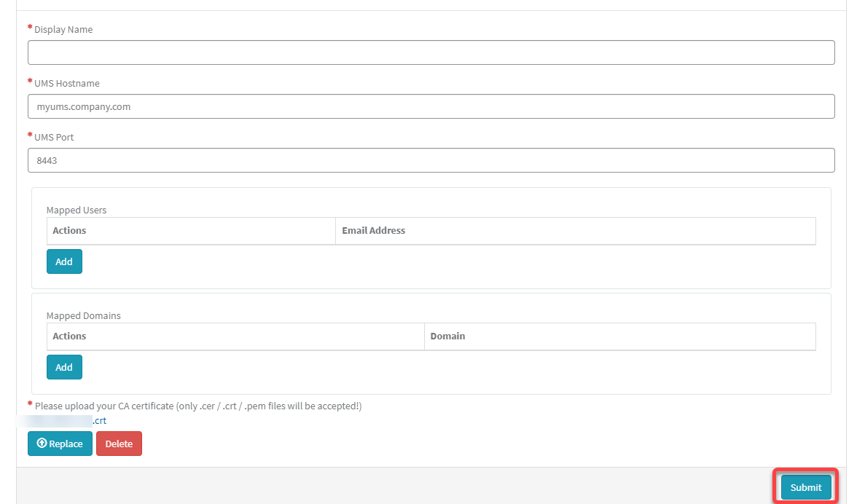Click the red asterisk beside Display Name

(29, 26)
